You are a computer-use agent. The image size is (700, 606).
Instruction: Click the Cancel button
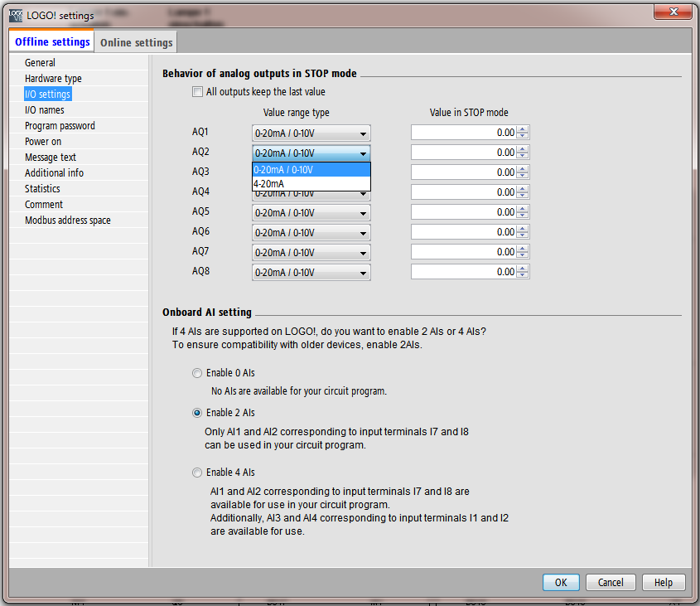611,583
